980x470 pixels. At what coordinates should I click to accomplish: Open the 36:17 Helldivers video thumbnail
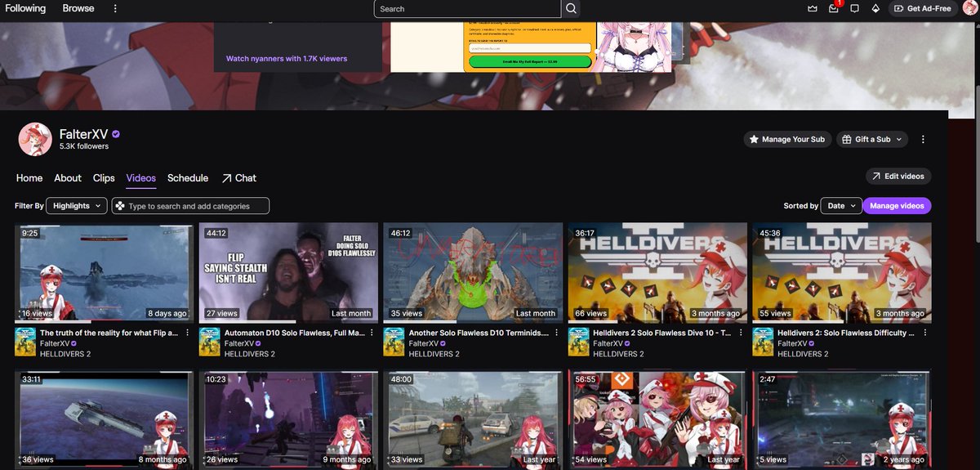click(657, 272)
